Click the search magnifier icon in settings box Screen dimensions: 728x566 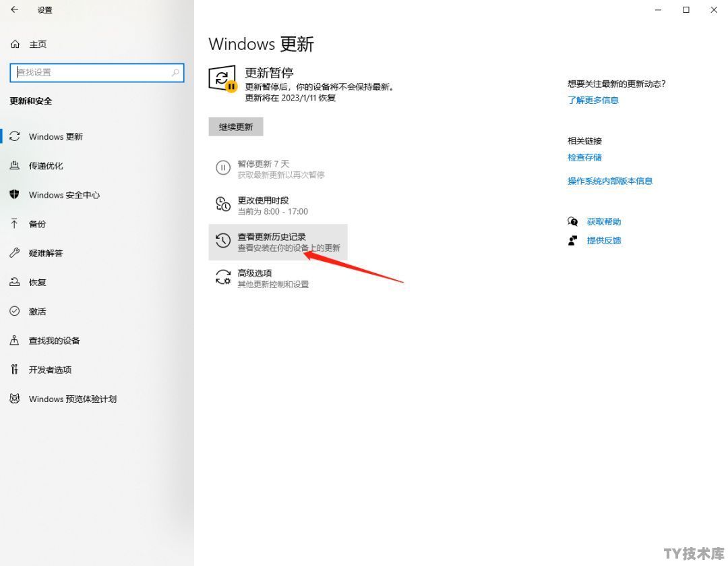[x=175, y=72]
